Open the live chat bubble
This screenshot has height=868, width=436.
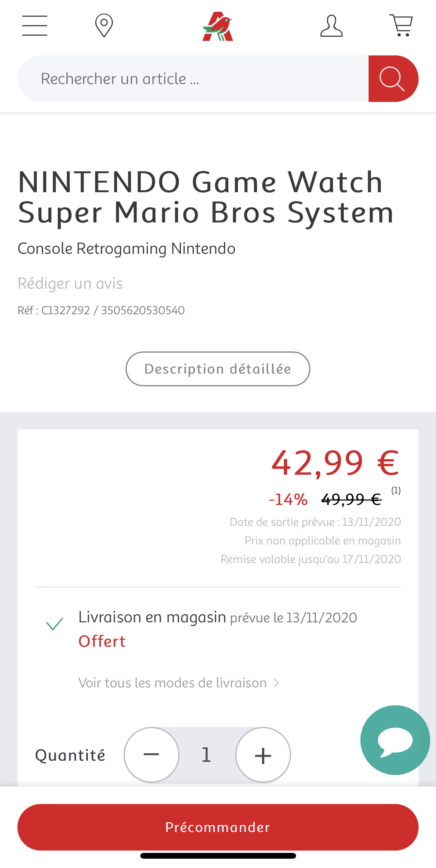395,740
